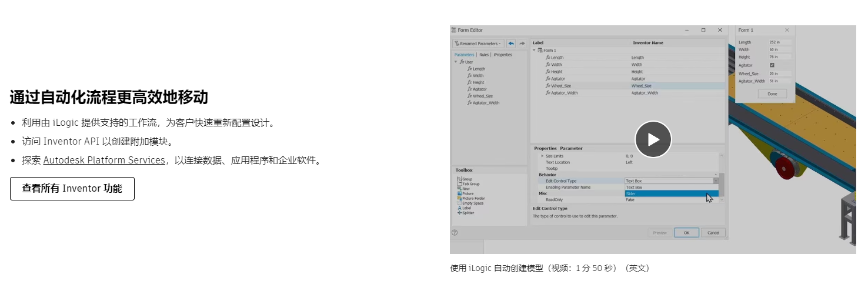The height and width of the screenshot is (281, 868).
Task: Toggle the Agitator checkbox in Form 1
Action: tap(772, 65)
